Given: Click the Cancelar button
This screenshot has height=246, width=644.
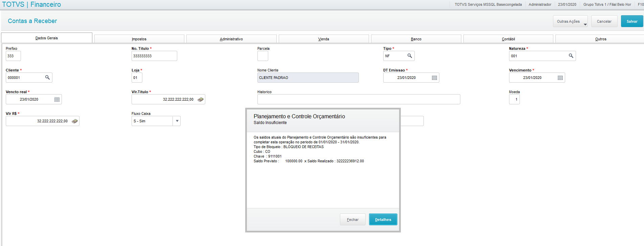Looking at the screenshot, I should pos(604,21).
